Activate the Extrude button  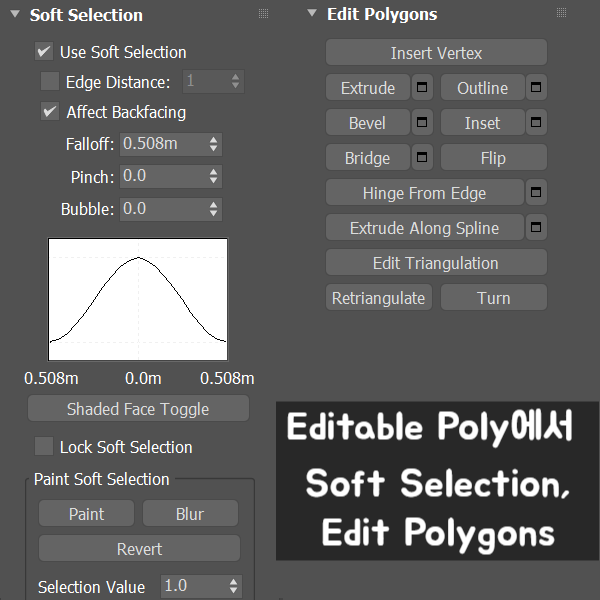click(x=368, y=88)
